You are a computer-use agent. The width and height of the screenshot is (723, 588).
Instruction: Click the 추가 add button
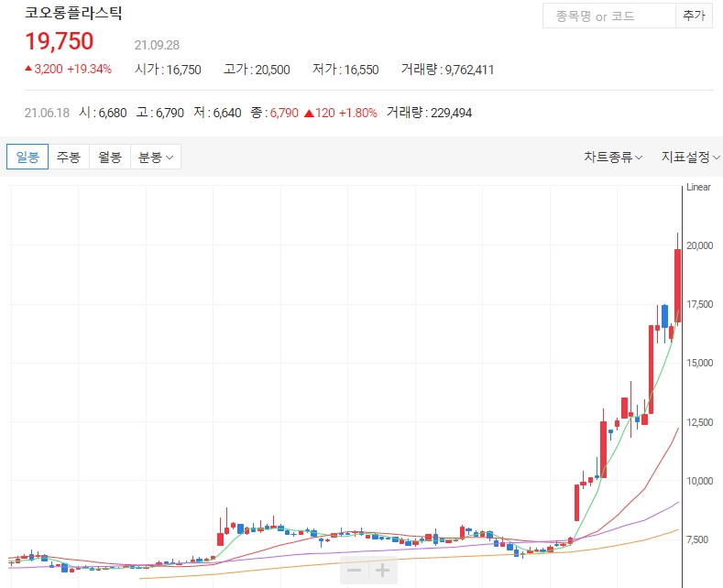694,16
